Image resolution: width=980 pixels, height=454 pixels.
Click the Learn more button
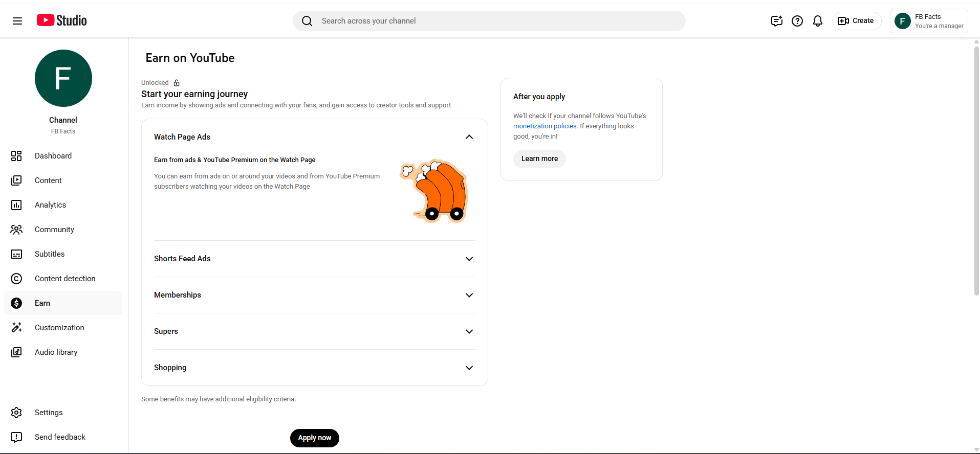tap(539, 159)
